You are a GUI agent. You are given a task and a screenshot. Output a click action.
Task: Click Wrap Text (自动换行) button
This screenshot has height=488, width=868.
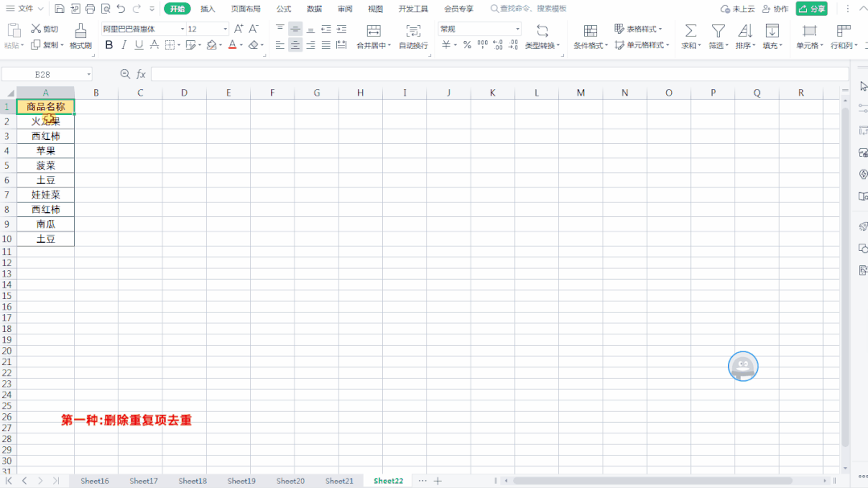point(413,36)
